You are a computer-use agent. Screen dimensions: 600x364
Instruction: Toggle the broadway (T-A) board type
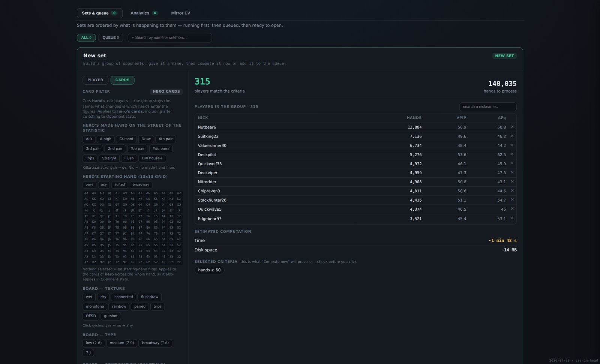(x=155, y=343)
